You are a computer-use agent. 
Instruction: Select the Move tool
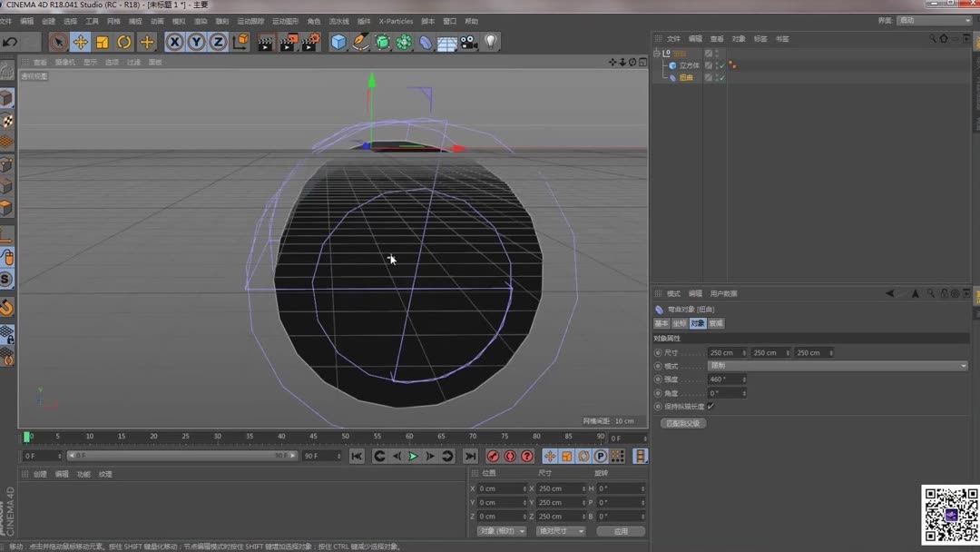pyautogui.click(x=80, y=42)
